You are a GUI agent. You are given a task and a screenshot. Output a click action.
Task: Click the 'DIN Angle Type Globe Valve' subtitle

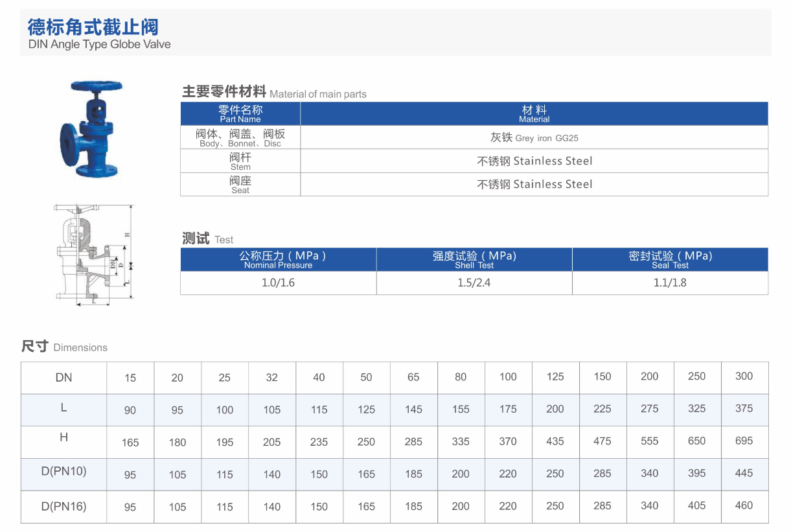(x=99, y=44)
